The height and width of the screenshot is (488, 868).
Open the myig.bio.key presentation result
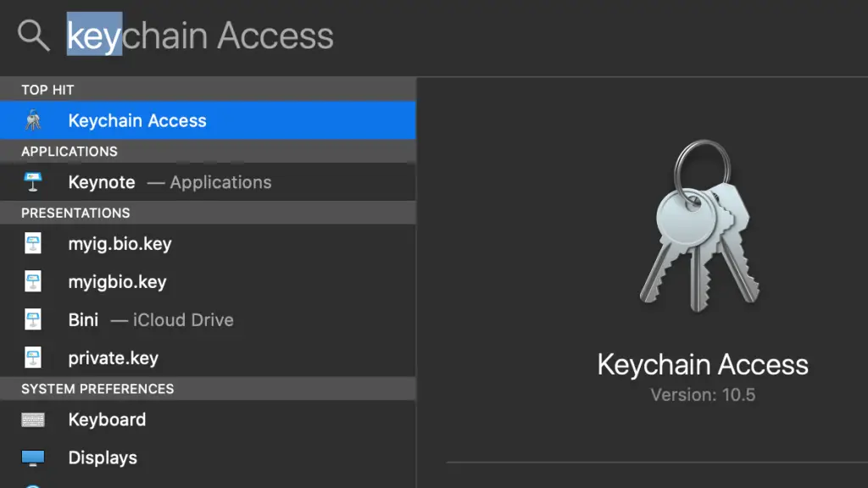[x=208, y=243]
